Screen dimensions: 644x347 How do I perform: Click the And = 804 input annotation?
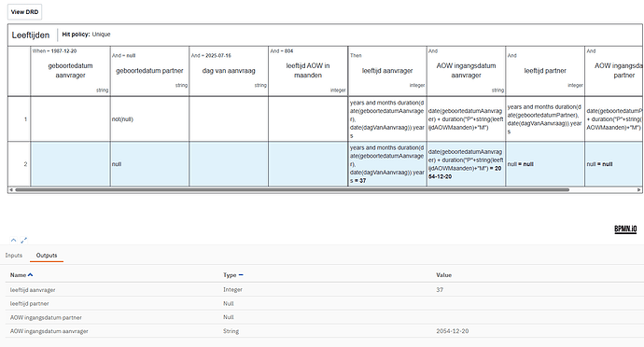pos(282,51)
